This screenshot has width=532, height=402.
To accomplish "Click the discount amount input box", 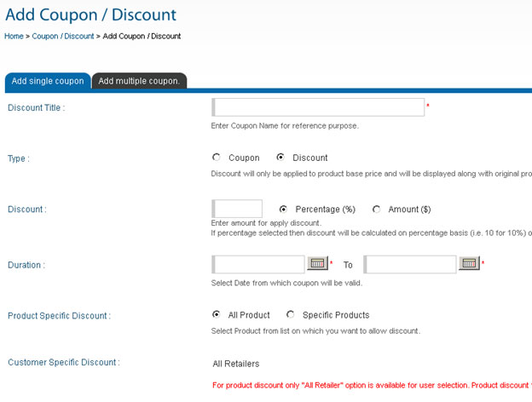I will (237, 209).
